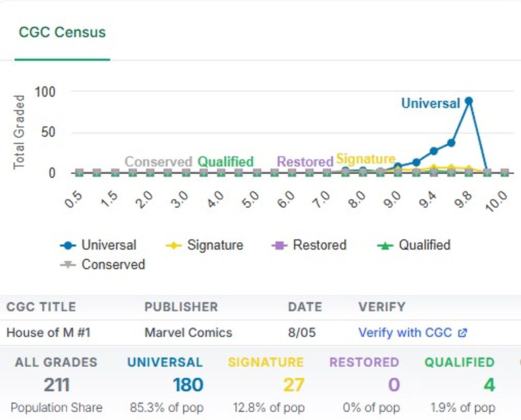Screen dimensions: 521x420
Task: Click the yellow diamond Signature legend marker
Action: point(174,246)
